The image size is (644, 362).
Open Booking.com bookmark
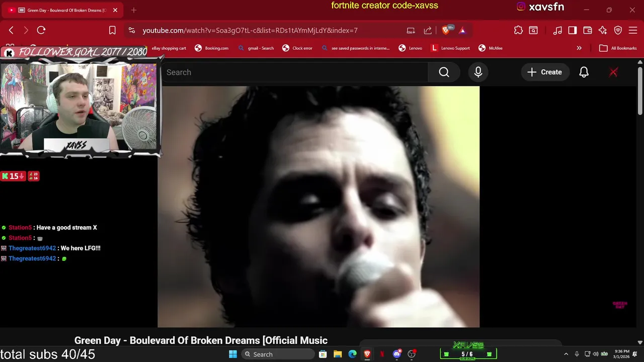pos(212,48)
